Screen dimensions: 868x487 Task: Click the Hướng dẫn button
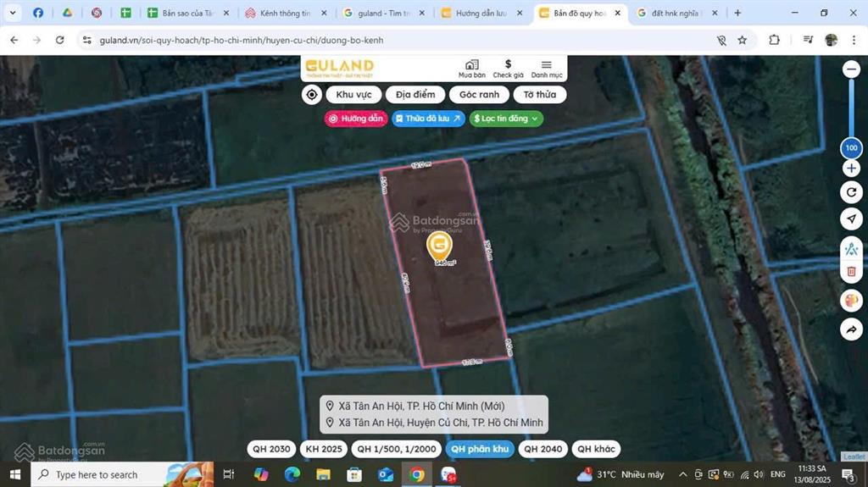[x=356, y=119]
